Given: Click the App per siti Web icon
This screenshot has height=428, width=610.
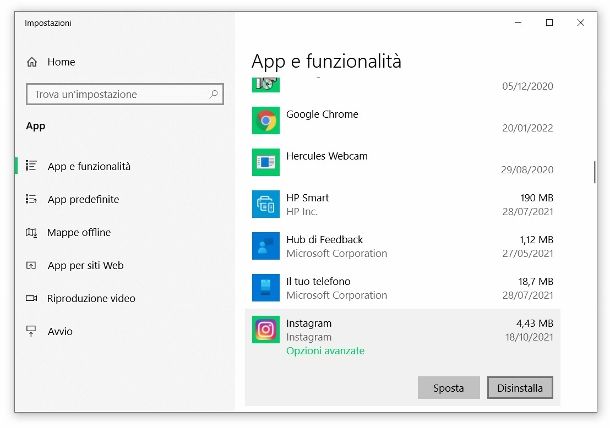Looking at the screenshot, I should (31, 265).
